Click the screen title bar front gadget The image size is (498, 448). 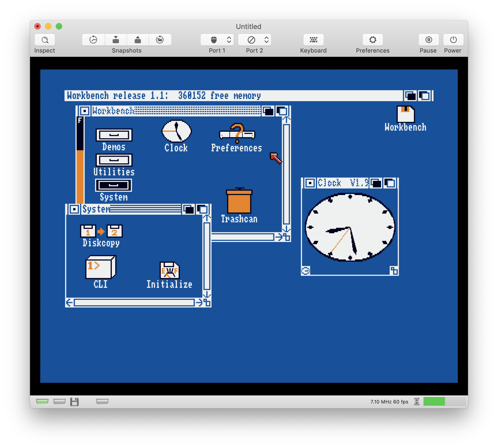click(425, 96)
